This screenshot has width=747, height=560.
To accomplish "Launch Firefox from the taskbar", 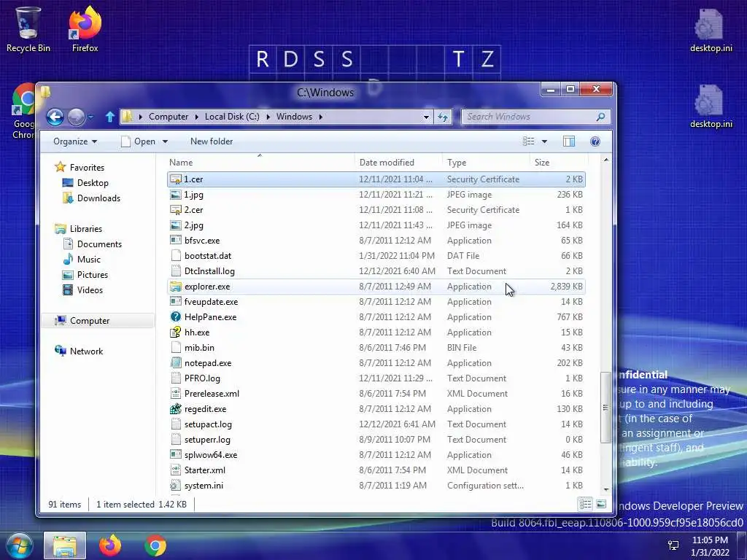I will pos(110,545).
